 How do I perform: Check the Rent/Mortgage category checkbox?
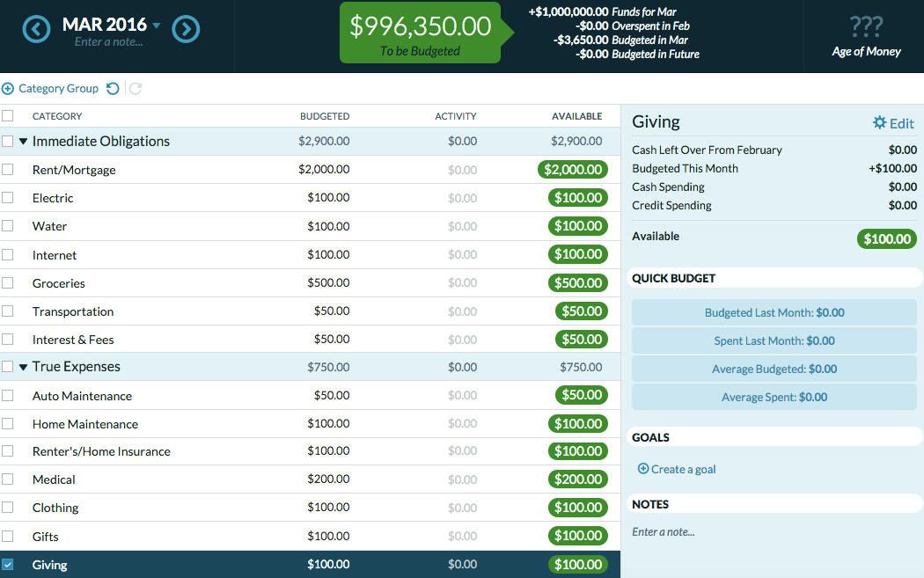pyautogui.click(x=8, y=170)
